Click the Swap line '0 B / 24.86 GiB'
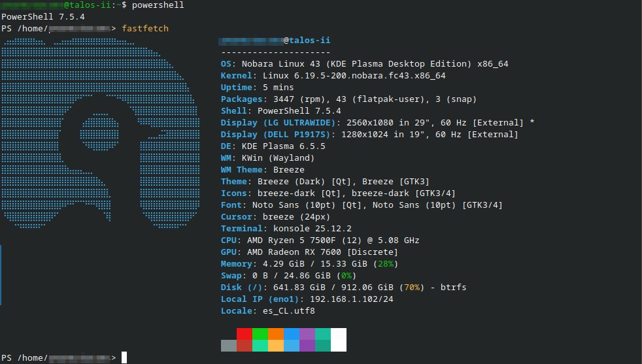The image size is (642, 364). pos(289,276)
